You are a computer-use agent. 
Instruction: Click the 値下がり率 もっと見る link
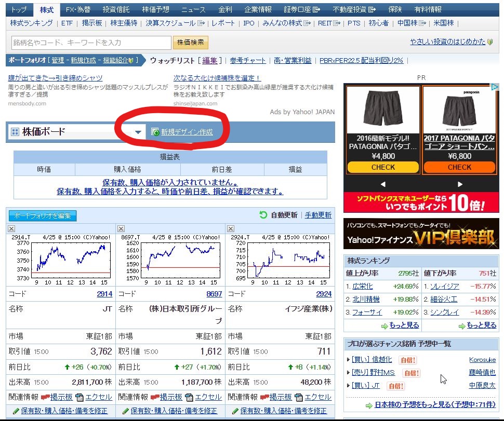(x=482, y=325)
